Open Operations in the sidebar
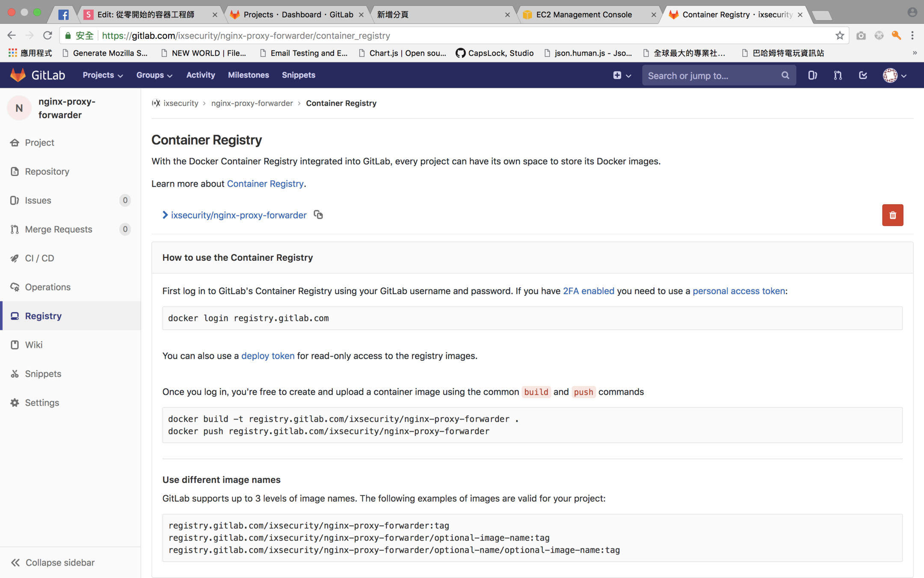Image resolution: width=924 pixels, height=578 pixels. click(47, 287)
